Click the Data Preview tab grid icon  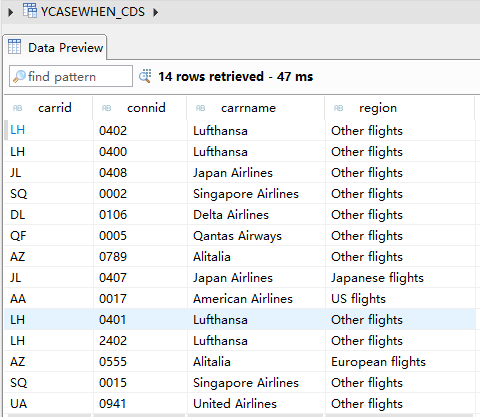[14, 46]
